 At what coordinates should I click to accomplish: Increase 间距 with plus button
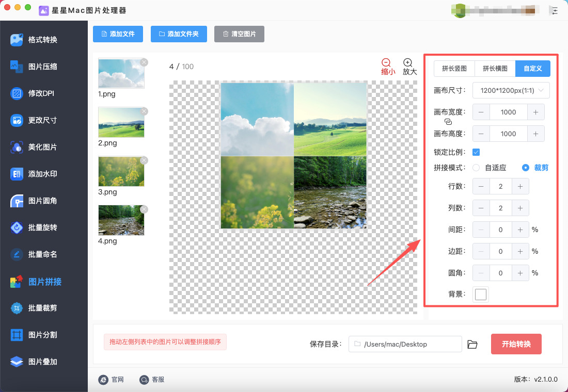[520, 230]
